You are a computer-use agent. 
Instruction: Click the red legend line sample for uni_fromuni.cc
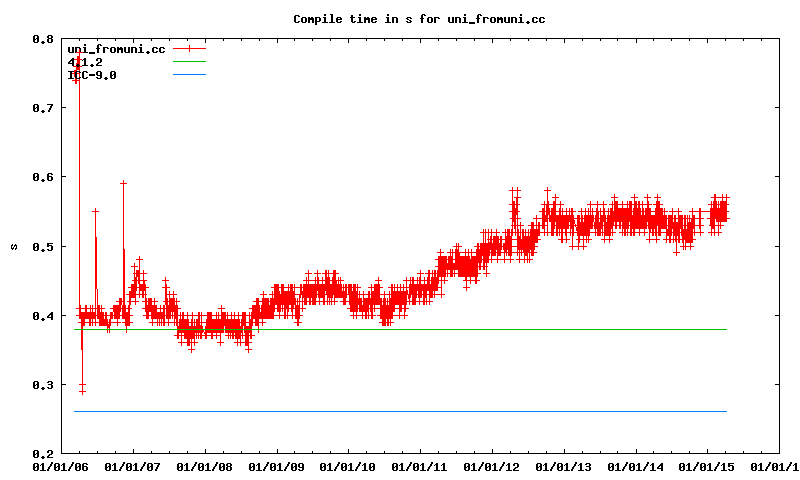[189, 48]
